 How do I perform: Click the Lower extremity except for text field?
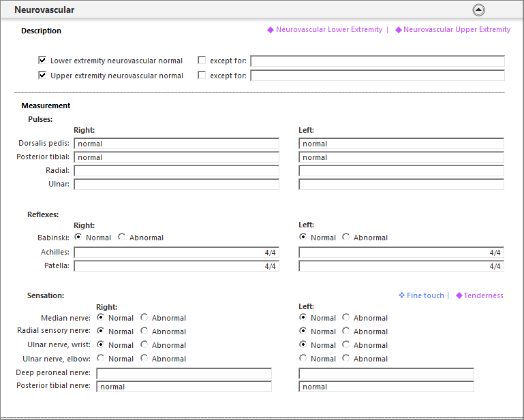pos(377,61)
